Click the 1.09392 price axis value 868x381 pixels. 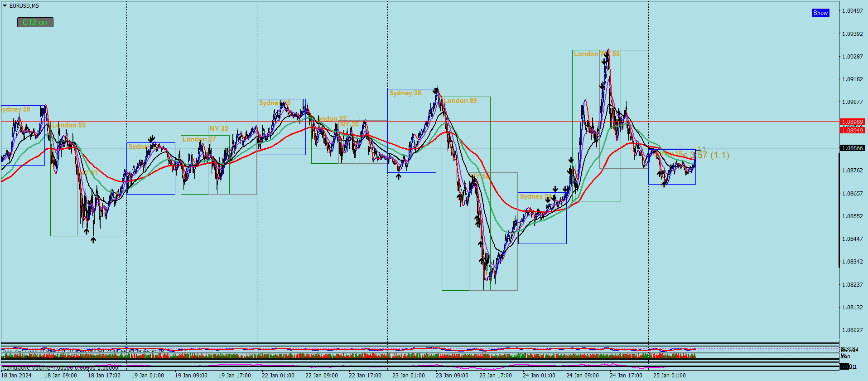point(852,34)
